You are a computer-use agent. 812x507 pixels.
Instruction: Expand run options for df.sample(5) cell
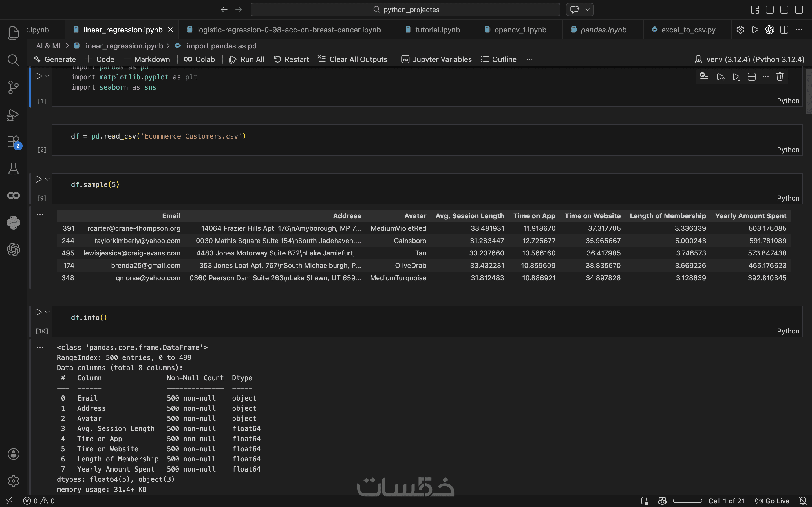click(x=47, y=179)
